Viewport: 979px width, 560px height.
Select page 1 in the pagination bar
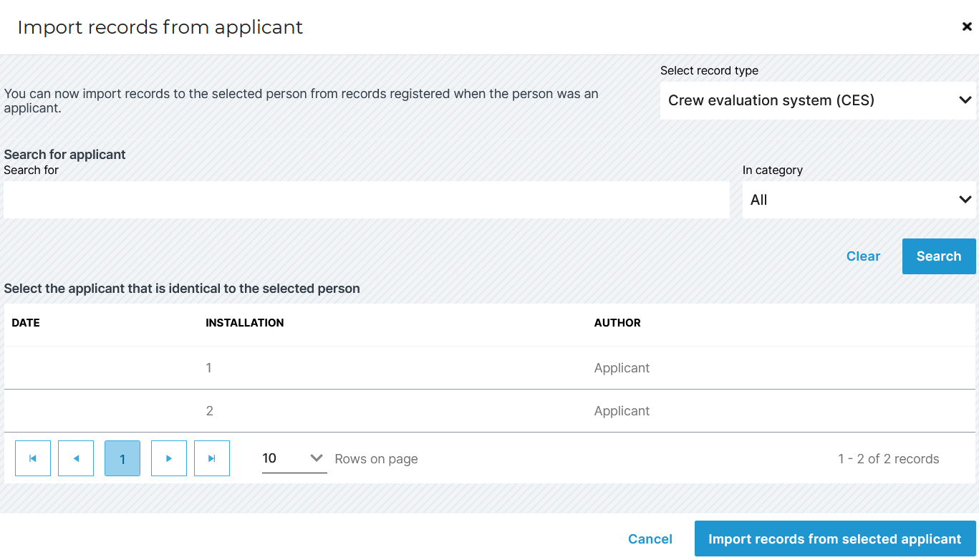click(x=122, y=458)
